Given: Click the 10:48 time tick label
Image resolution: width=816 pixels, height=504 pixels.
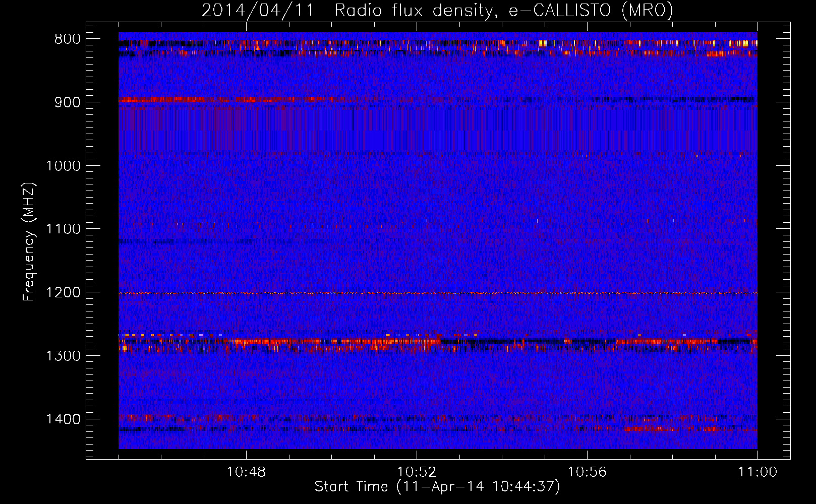Looking at the screenshot, I should click(x=246, y=472).
